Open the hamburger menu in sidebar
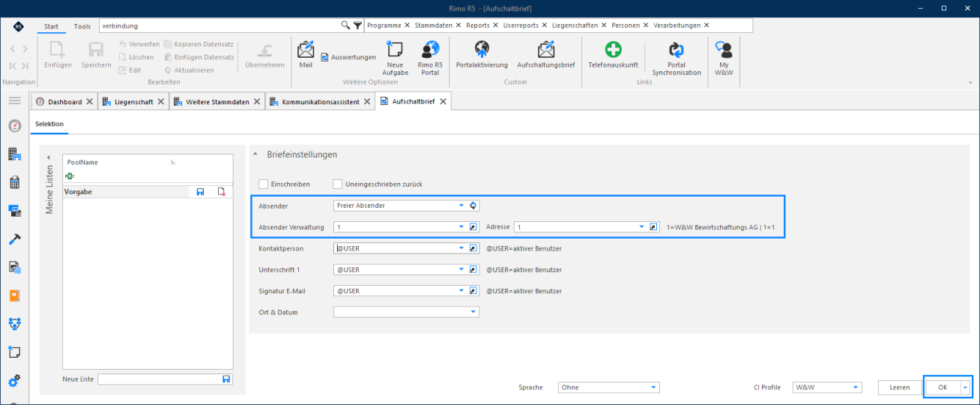Image resolution: width=980 pixels, height=405 pixels. click(x=14, y=100)
